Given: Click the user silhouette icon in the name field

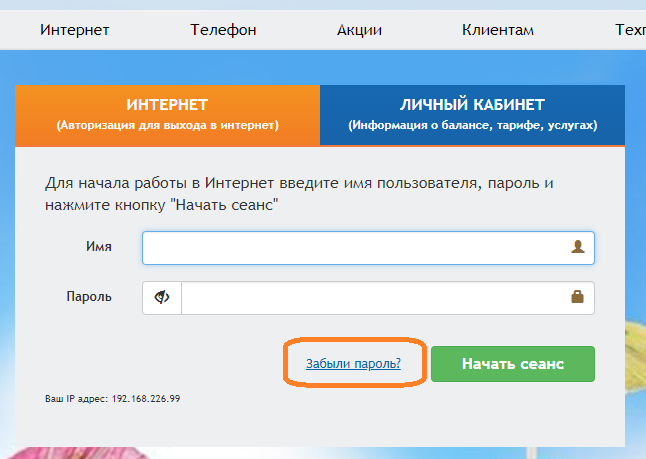Looking at the screenshot, I should click(578, 247).
